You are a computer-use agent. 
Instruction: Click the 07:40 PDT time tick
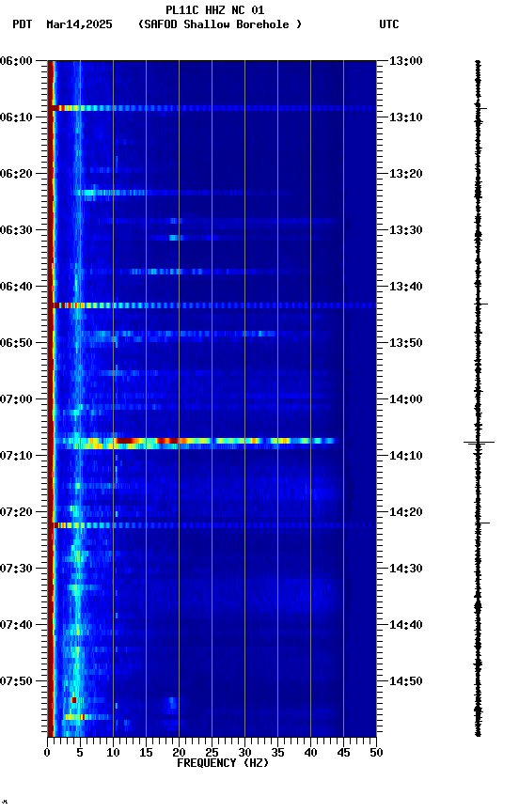click(16, 625)
